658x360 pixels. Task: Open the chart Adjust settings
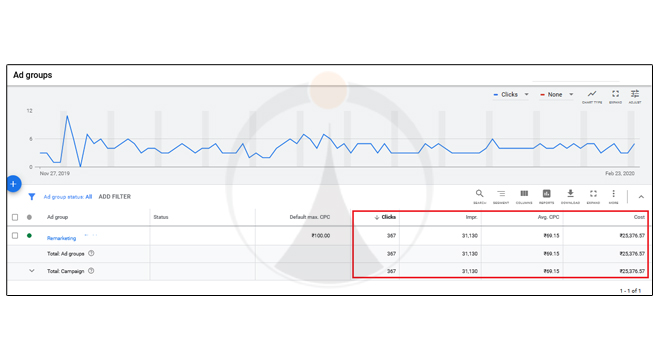pyautogui.click(x=635, y=97)
